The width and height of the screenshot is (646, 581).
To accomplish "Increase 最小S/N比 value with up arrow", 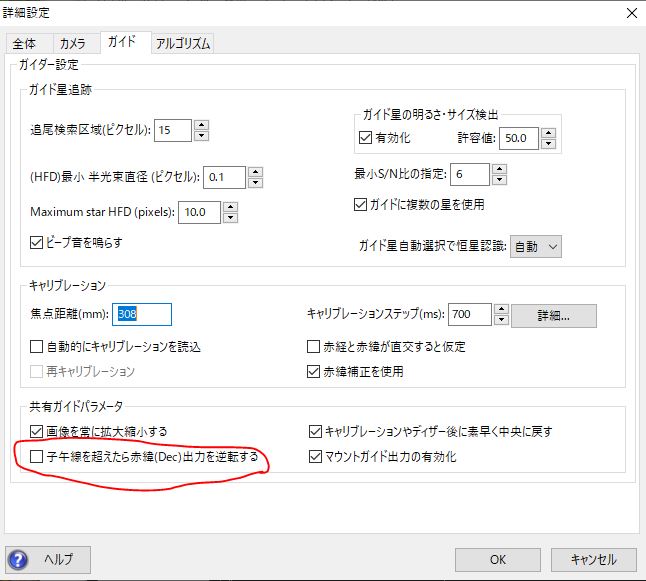I will (x=498, y=169).
